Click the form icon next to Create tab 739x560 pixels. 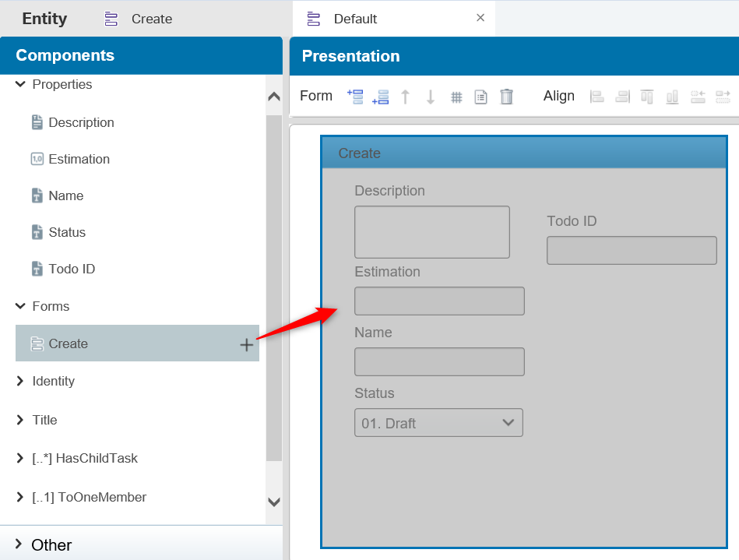111,19
